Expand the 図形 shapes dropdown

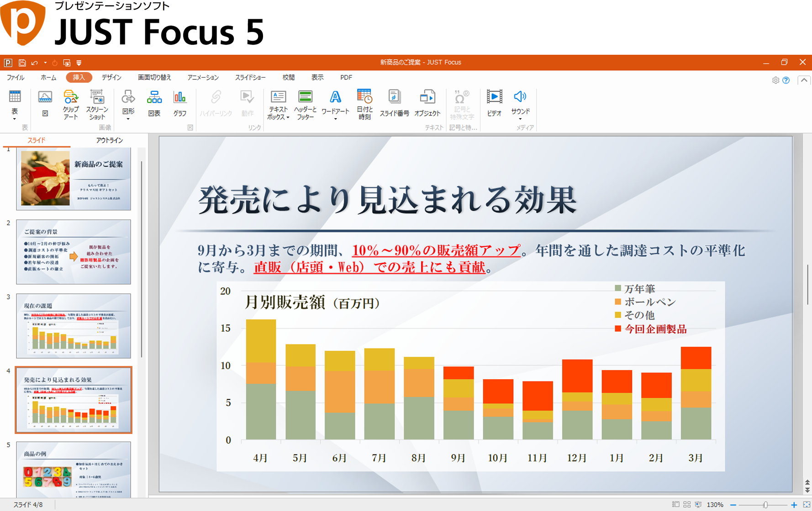click(x=128, y=119)
